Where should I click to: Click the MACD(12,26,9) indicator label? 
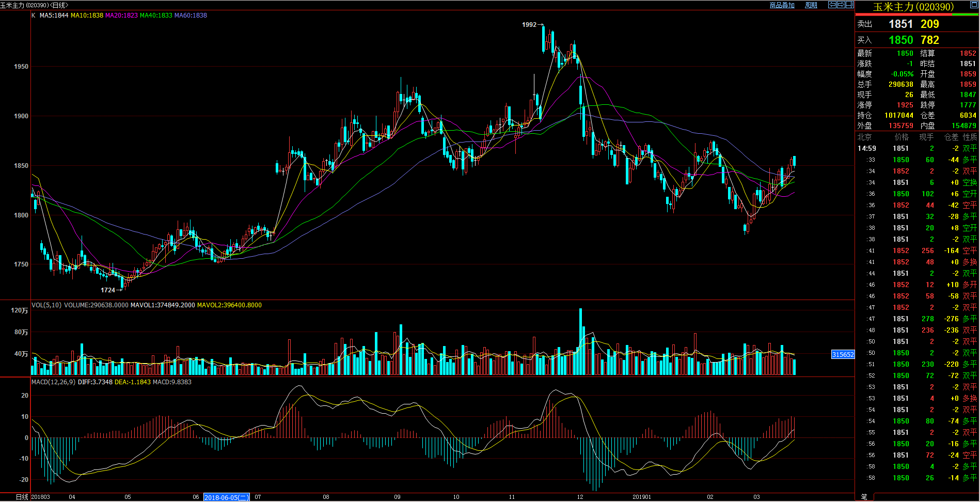tap(53, 382)
